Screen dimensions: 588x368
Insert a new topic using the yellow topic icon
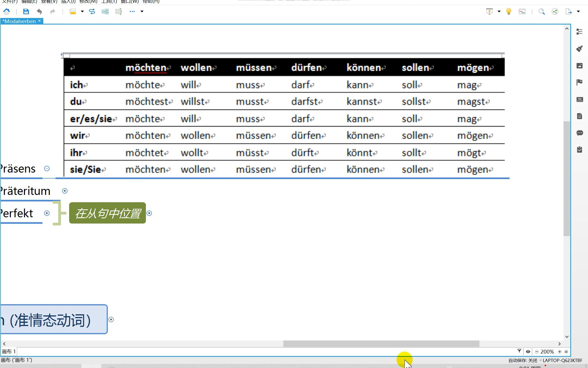tap(73, 11)
